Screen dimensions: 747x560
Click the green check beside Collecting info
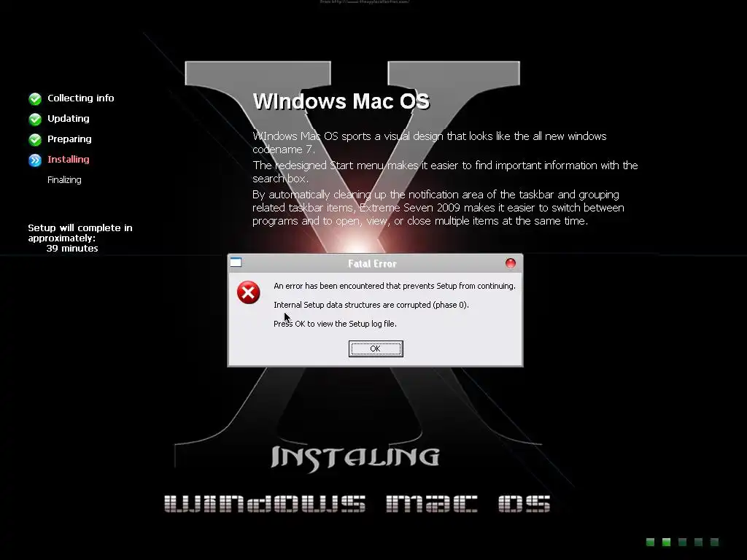[x=35, y=98]
